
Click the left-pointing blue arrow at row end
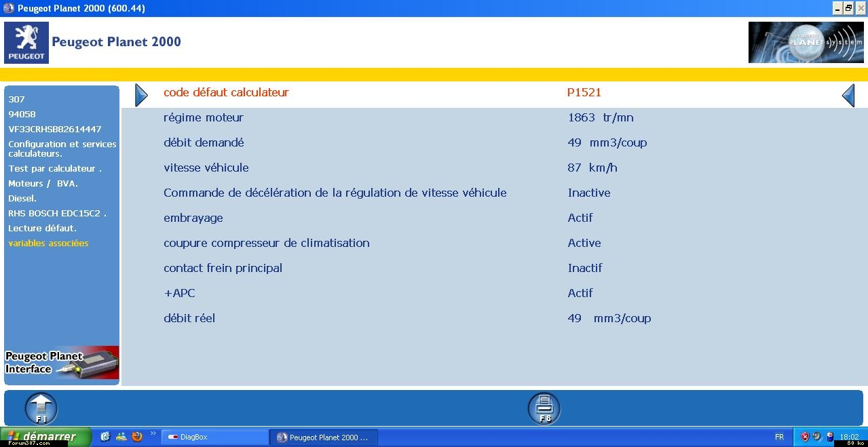(848, 95)
